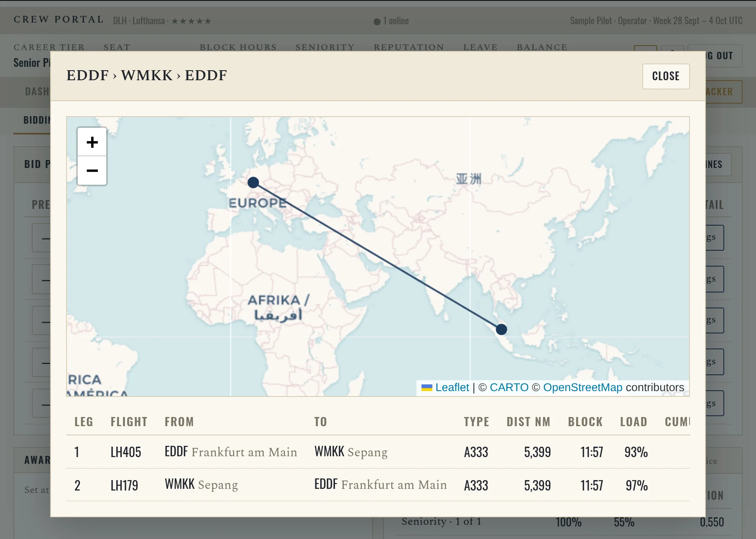The height and width of the screenshot is (539, 756).
Task: Click the dialog title EDDF › WMKK › EDDF
Action: tap(147, 75)
